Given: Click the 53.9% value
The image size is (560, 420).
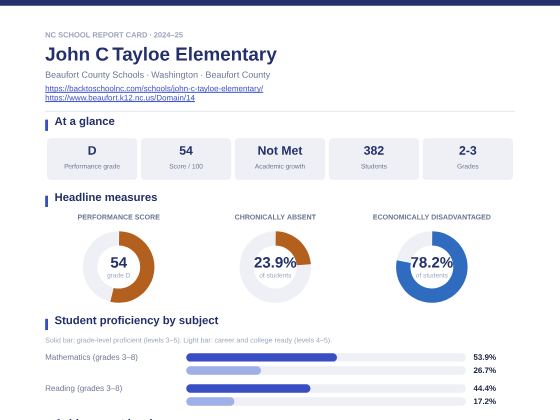Looking at the screenshot, I should coord(485,357).
